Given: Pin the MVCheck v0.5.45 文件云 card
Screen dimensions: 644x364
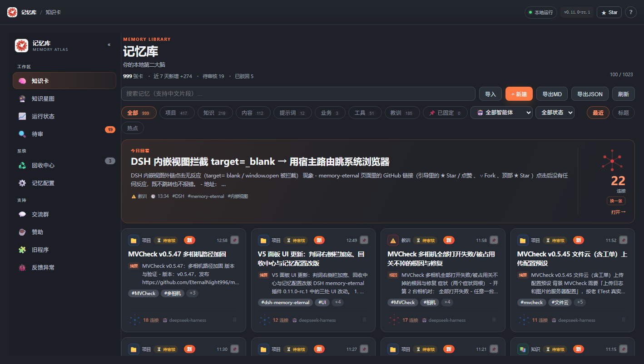Looking at the screenshot, I should [624, 240].
